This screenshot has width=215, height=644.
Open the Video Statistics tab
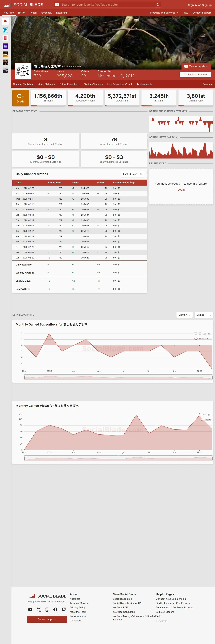pyautogui.click(x=46, y=84)
